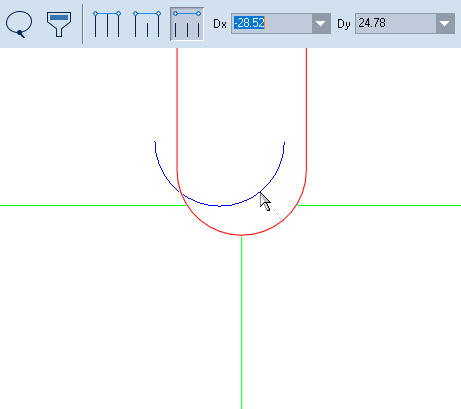Viewport: 461px width, 409px height.
Task: Select the lasso selection tool icon
Action: 19,24
